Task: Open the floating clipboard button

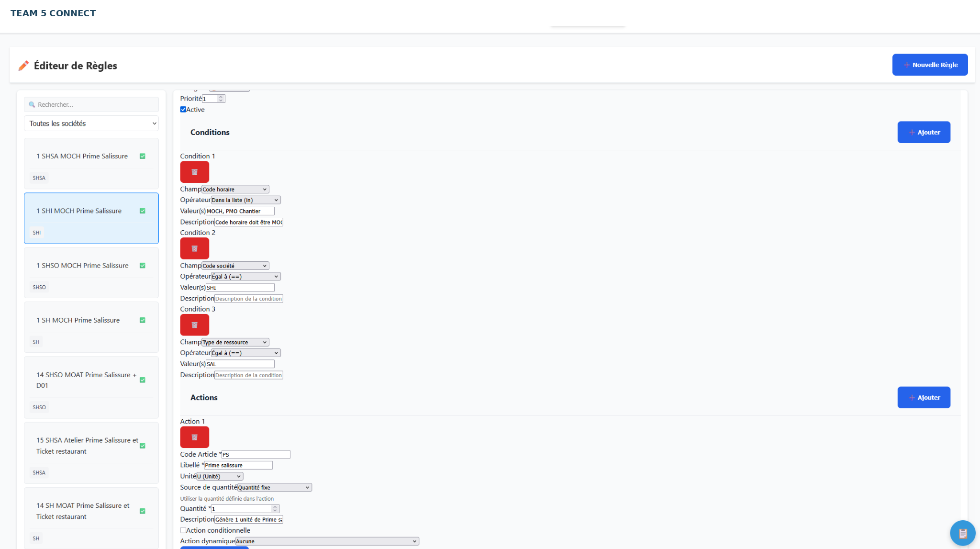Action: point(962,533)
